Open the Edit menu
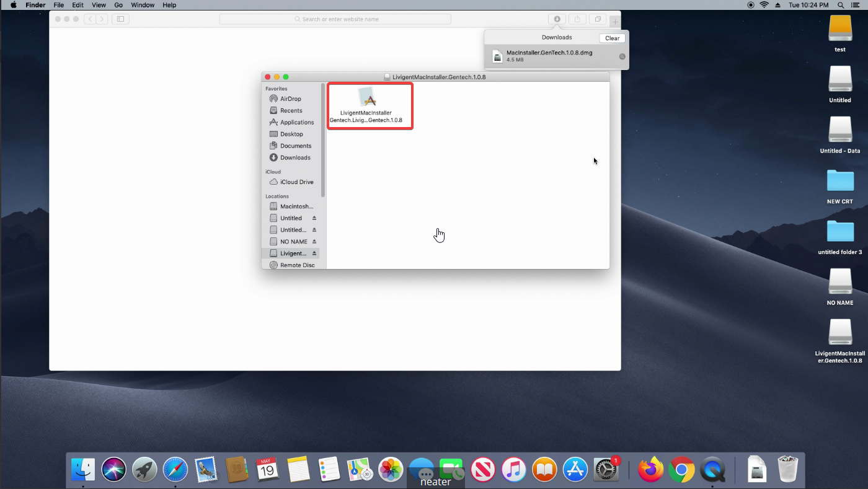The height and width of the screenshot is (489, 868). (x=77, y=5)
